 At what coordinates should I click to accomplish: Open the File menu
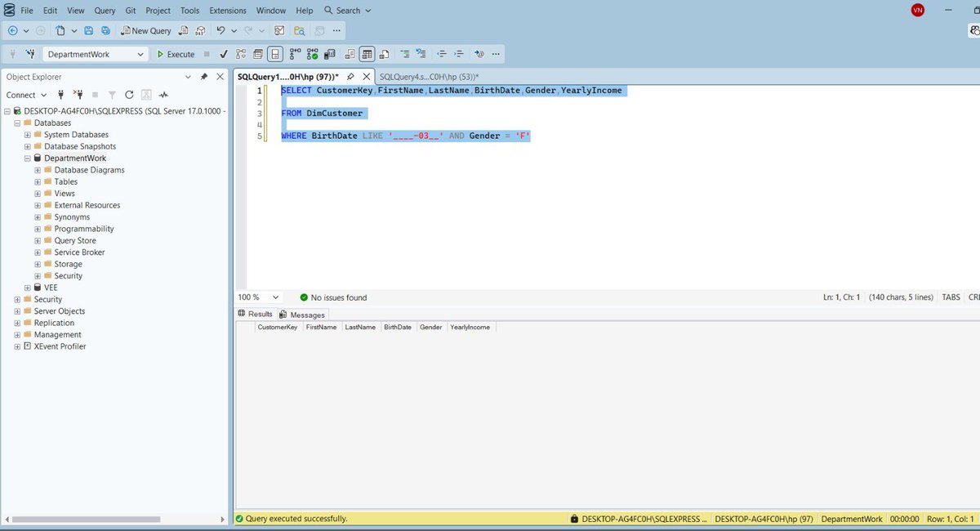pos(27,11)
